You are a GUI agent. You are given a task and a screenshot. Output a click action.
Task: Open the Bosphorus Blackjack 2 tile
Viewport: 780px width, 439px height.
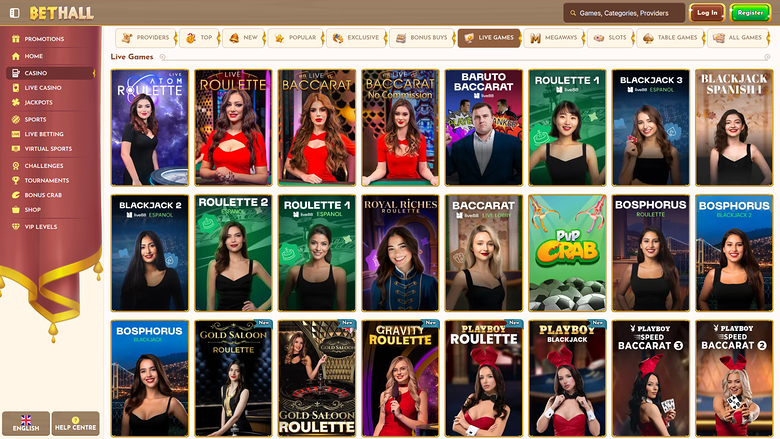734,253
